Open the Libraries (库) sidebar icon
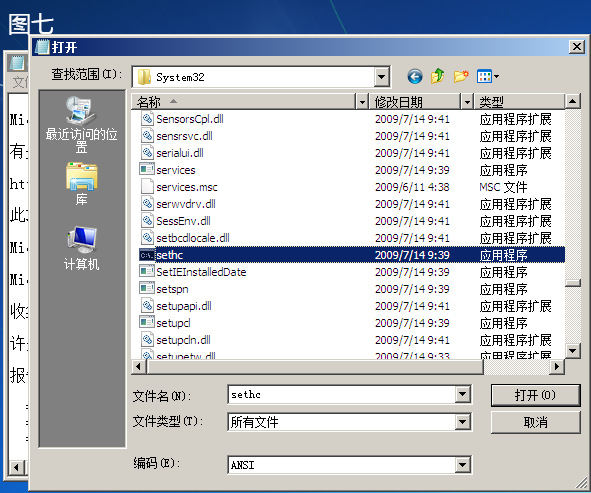This screenshot has height=493, width=591. (81, 184)
